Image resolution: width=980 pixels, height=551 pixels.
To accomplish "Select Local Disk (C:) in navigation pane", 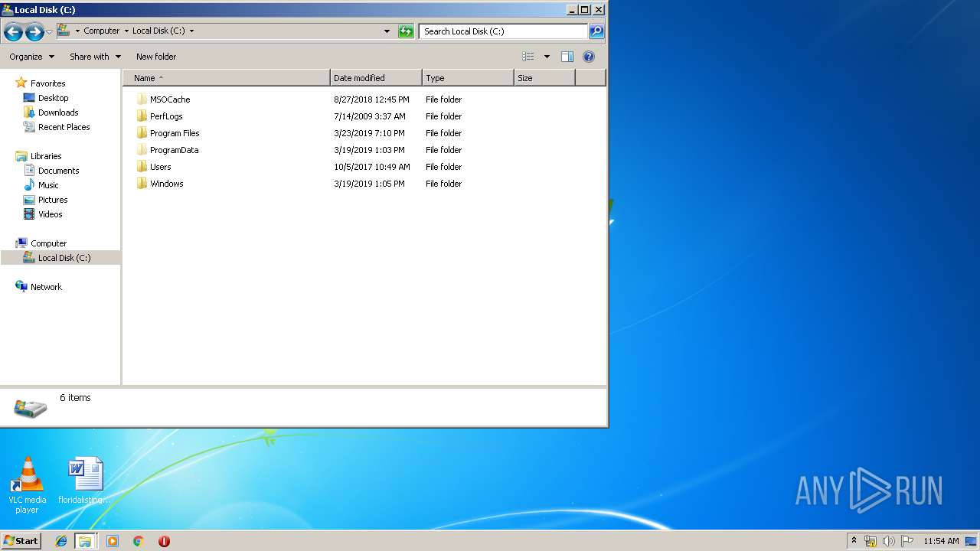I will click(x=60, y=258).
